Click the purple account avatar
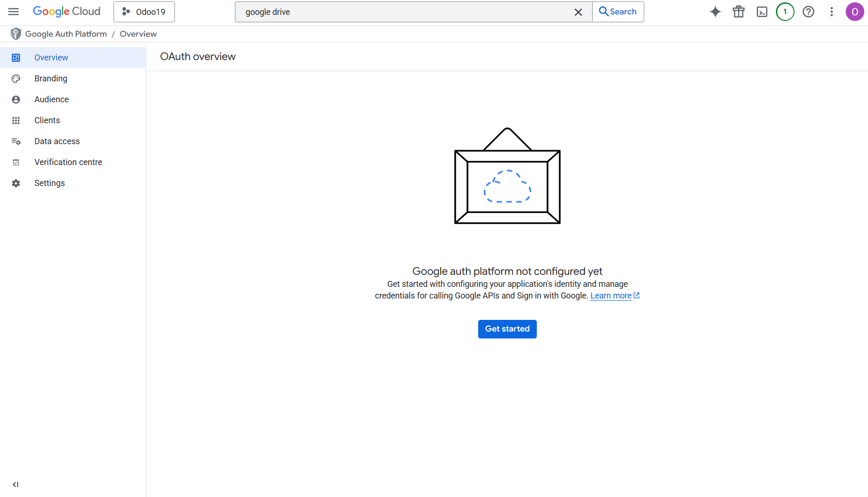Screen dimensions: 868x497 pos(855,12)
